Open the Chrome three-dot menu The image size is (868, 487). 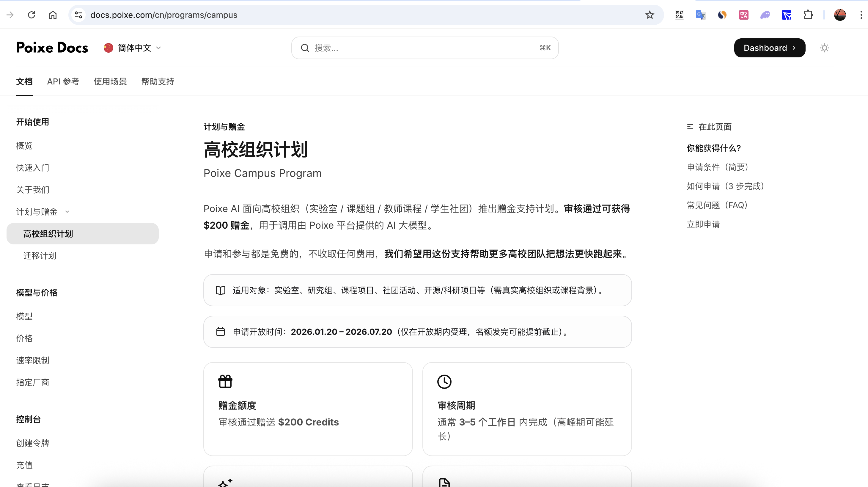(861, 15)
